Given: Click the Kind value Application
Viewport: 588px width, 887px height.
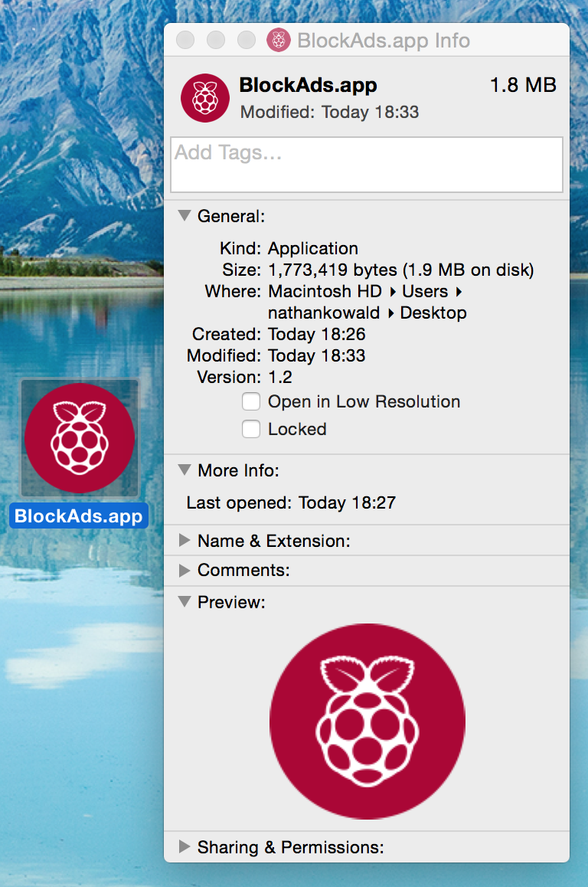Looking at the screenshot, I should pos(313,248).
